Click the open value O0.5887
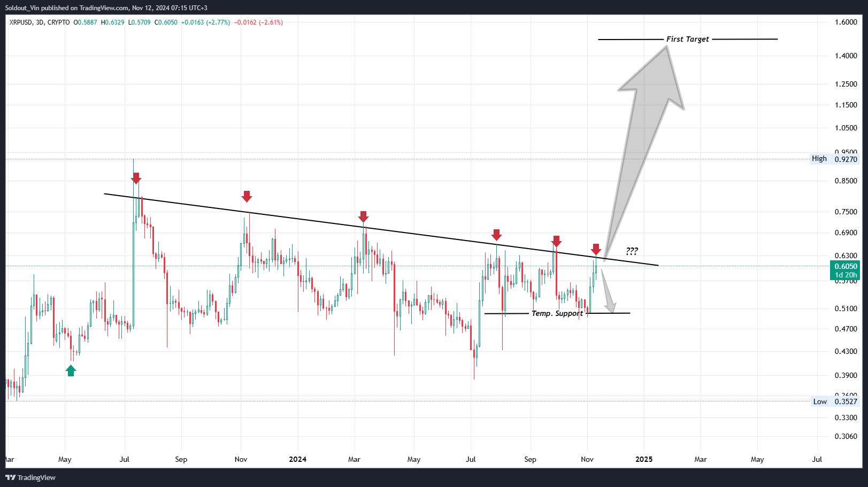The height and width of the screenshot is (487, 868). click(x=86, y=22)
